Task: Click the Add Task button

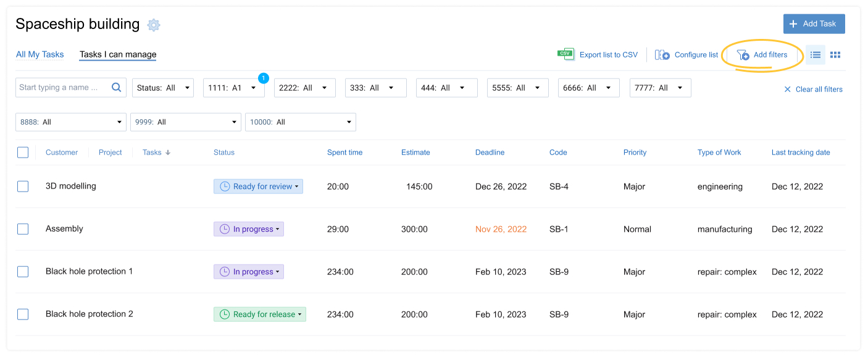Action: tap(814, 24)
